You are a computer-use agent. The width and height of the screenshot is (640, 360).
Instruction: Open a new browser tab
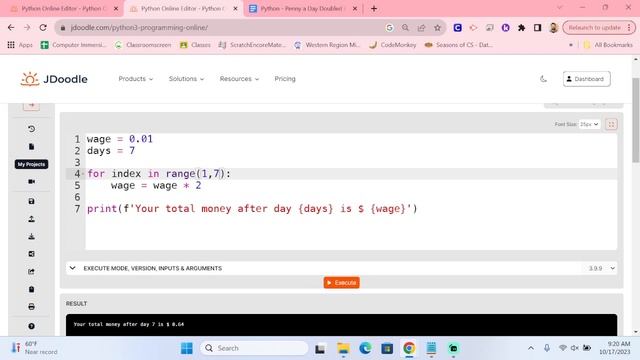(374, 9)
